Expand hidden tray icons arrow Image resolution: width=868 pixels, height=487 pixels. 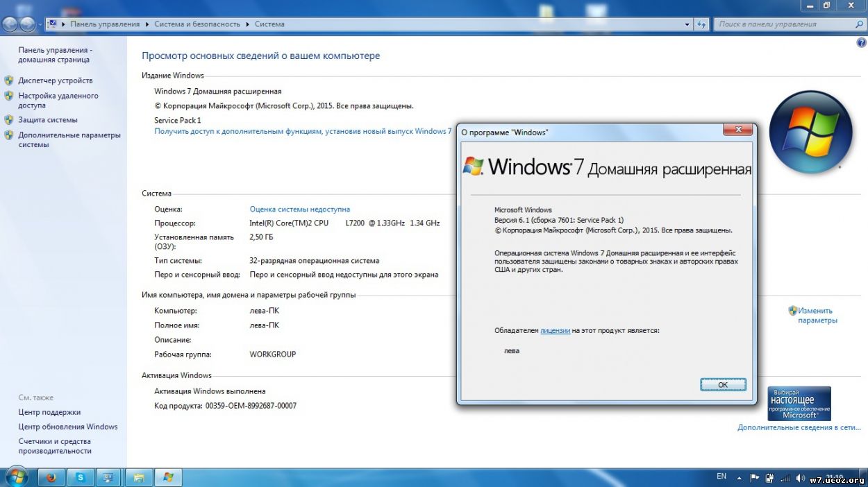739,477
